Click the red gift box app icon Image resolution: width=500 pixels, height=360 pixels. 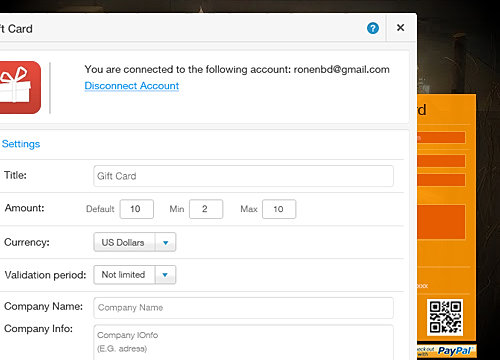coord(20,87)
